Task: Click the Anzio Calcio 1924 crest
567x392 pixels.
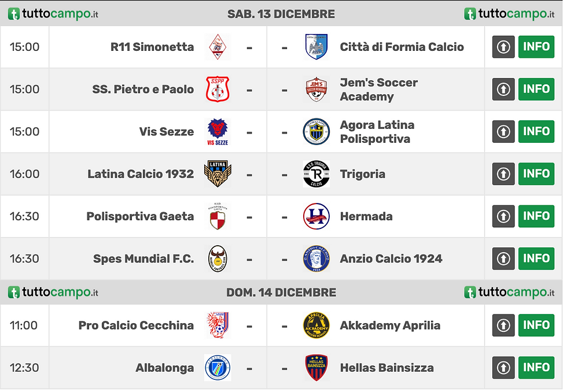Action: tap(316, 258)
